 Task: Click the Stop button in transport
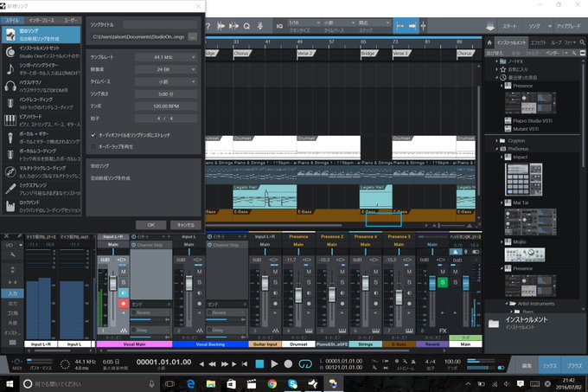coord(259,363)
